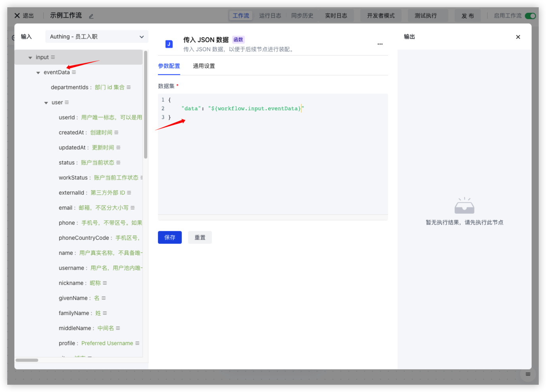The height and width of the screenshot is (392, 546).
Task: Open the three-dot more options menu
Action: click(380, 44)
